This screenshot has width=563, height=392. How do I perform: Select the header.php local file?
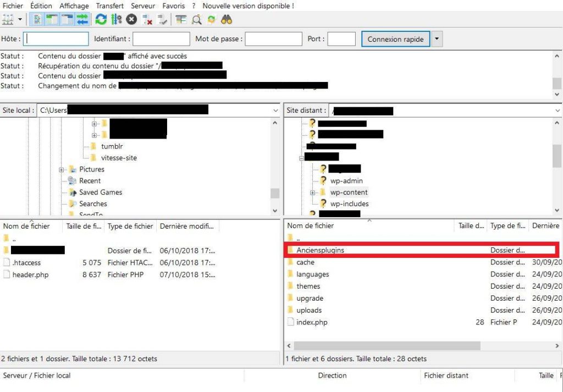tap(31, 274)
